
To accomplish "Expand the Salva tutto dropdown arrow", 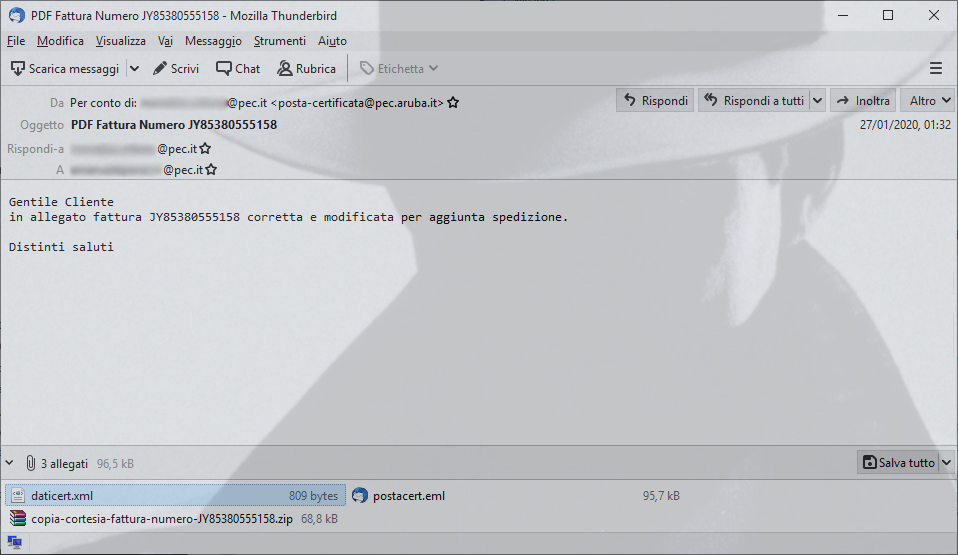I will 946,463.
